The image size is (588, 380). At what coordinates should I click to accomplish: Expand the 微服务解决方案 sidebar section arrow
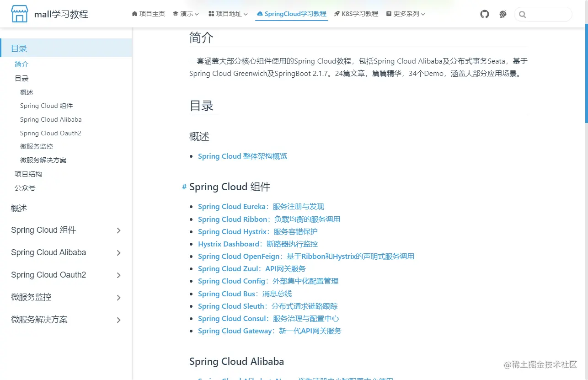click(x=118, y=320)
